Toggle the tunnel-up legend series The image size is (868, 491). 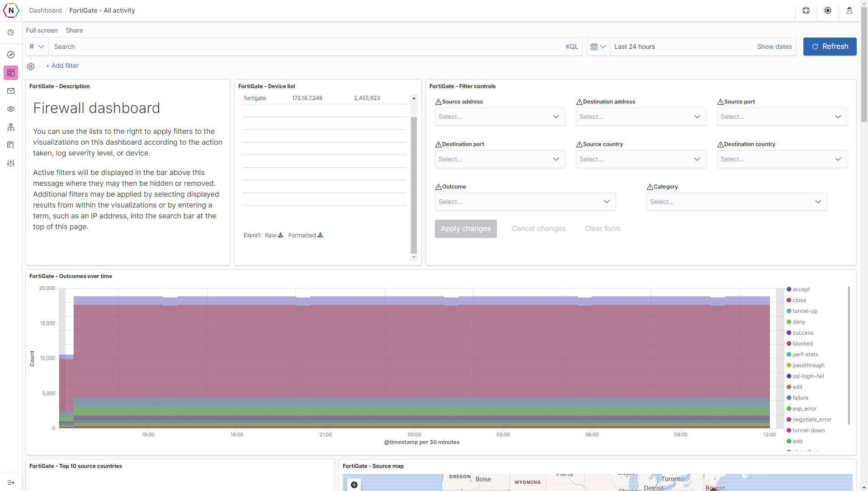[805, 311]
